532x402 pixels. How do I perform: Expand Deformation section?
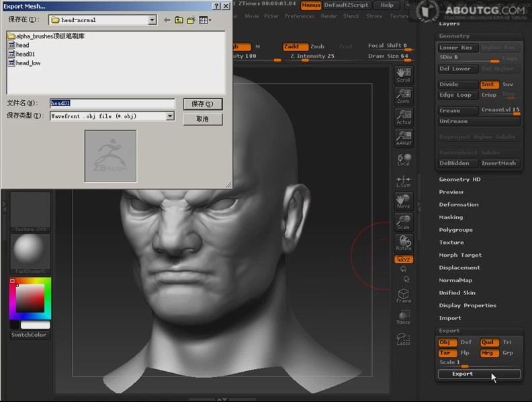tap(459, 205)
